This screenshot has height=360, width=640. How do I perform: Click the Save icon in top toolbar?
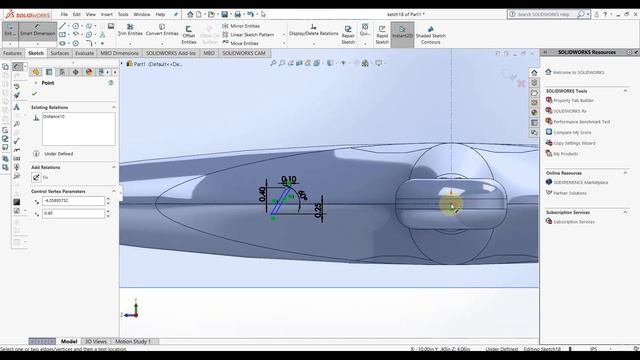coord(224,14)
